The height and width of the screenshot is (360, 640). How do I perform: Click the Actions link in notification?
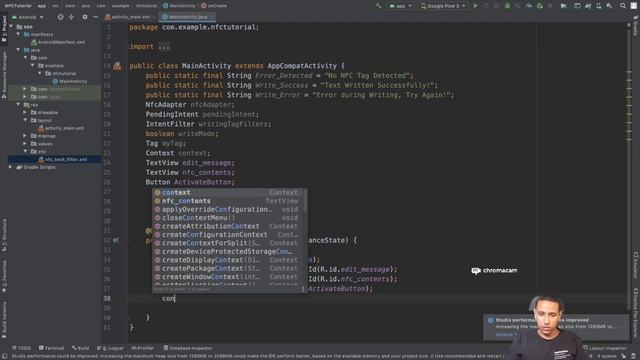506,335
